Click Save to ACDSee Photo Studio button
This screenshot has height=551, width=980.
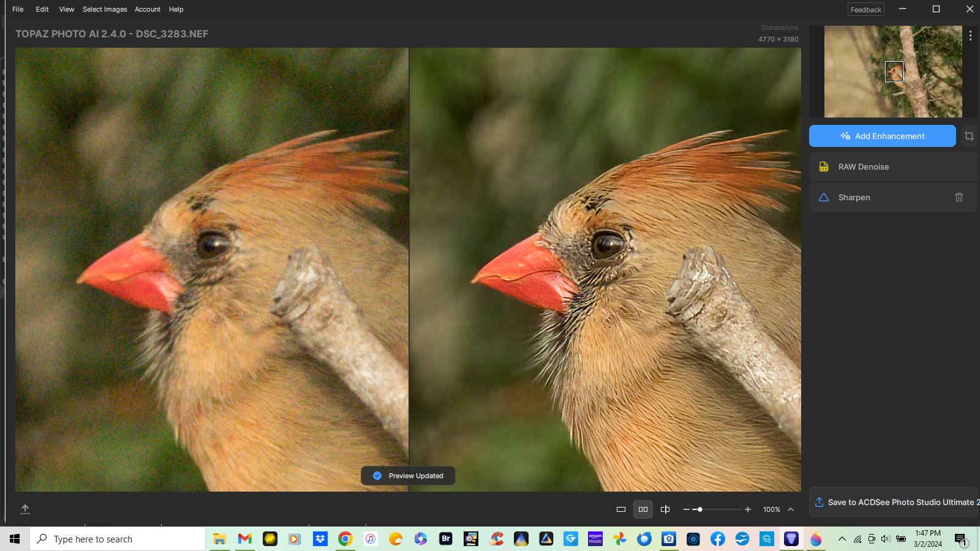pyautogui.click(x=894, y=502)
